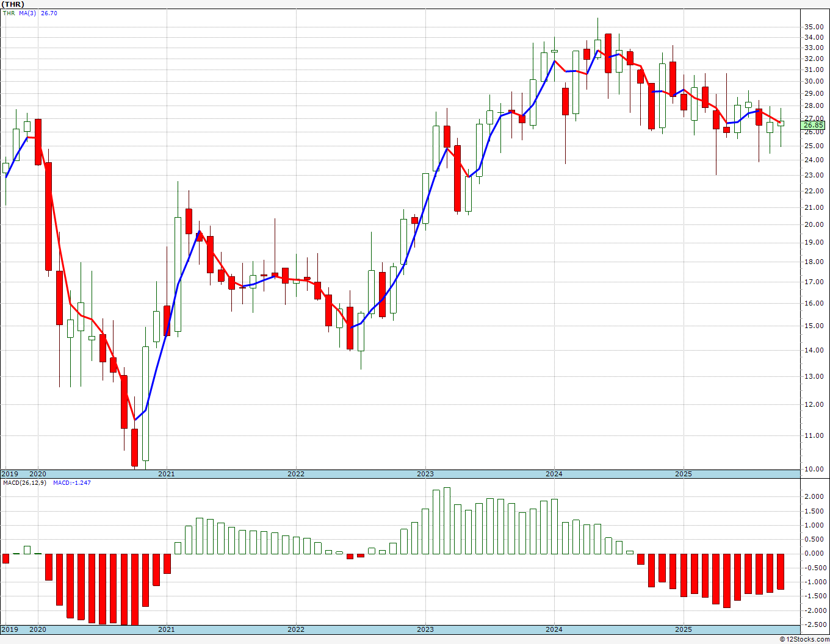
Task: Click the 14.00 price axis label
Action: 814,350
